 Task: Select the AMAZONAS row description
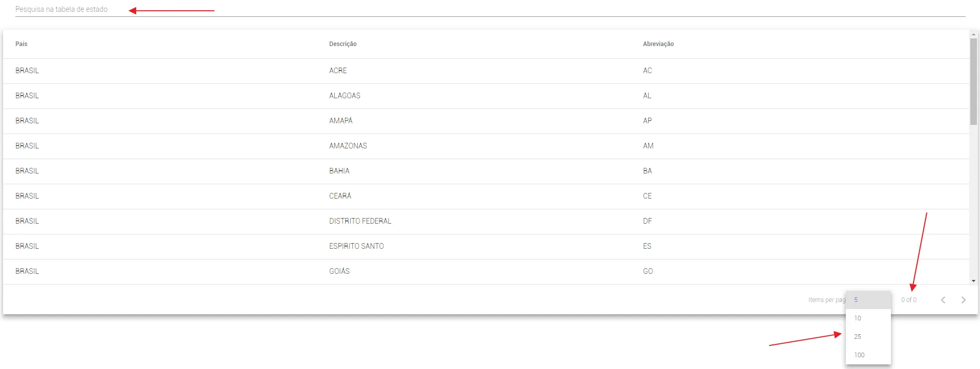348,146
